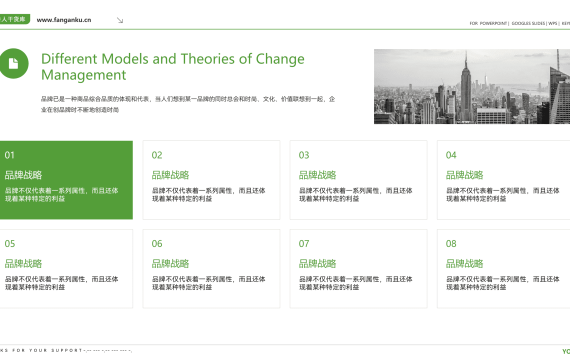The image size is (570, 360).
Task: Click the diagonal arrow icon near the URL
Action: coord(120,20)
